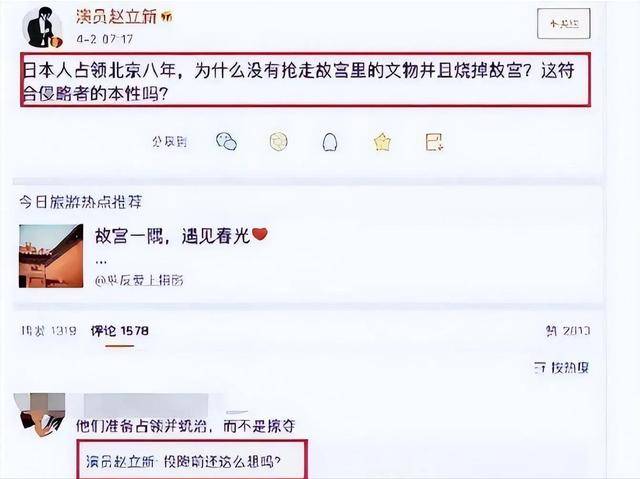640x479 pixels.
Task: Open the 按热度 sort dropdown
Action: pos(562,368)
